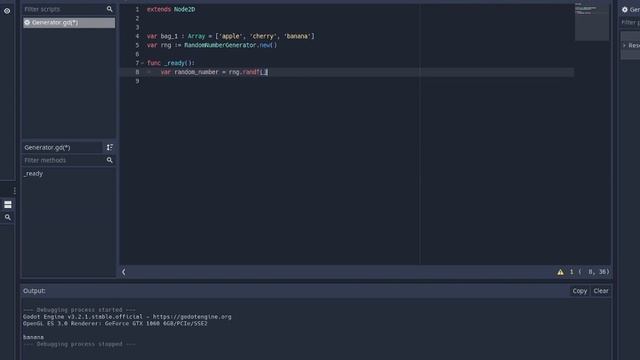Image resolution: width=640 pixels, height=360 pixels.
Task: Select Generator.gd(*) in the scripts list
Action: [x=69, y=22]
